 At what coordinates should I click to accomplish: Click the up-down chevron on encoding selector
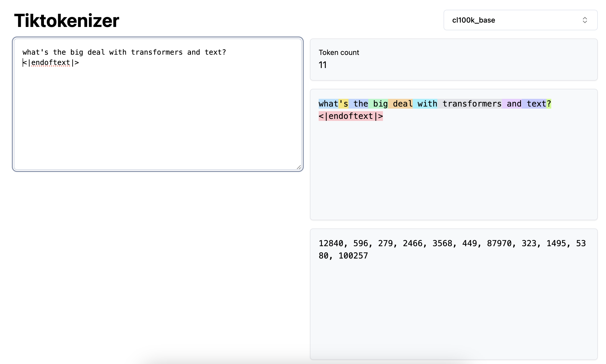click(585, 20)
